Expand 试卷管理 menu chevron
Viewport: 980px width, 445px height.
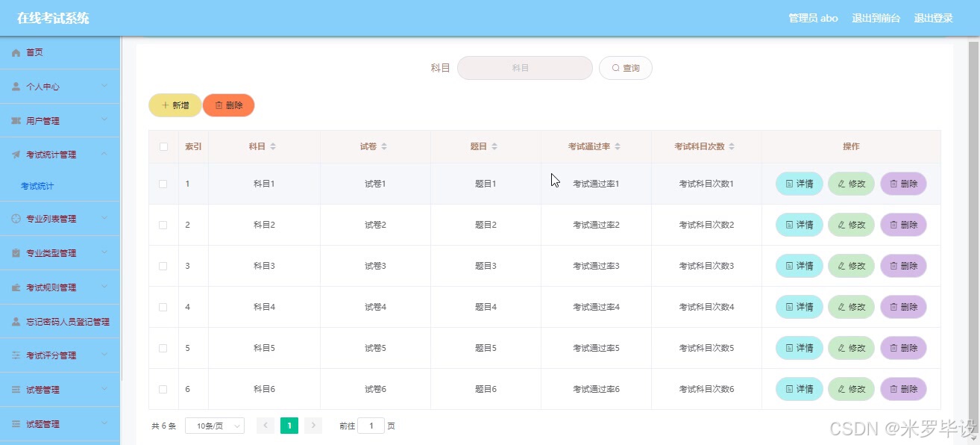(x=104, y=390)
